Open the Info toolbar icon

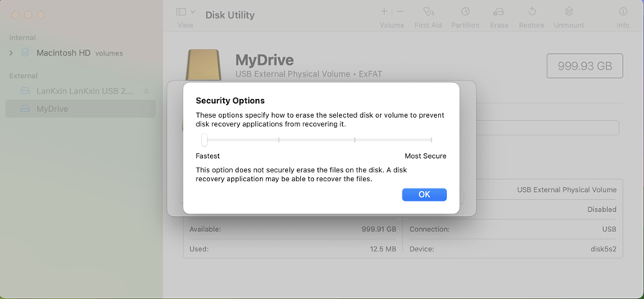point(623,11)
